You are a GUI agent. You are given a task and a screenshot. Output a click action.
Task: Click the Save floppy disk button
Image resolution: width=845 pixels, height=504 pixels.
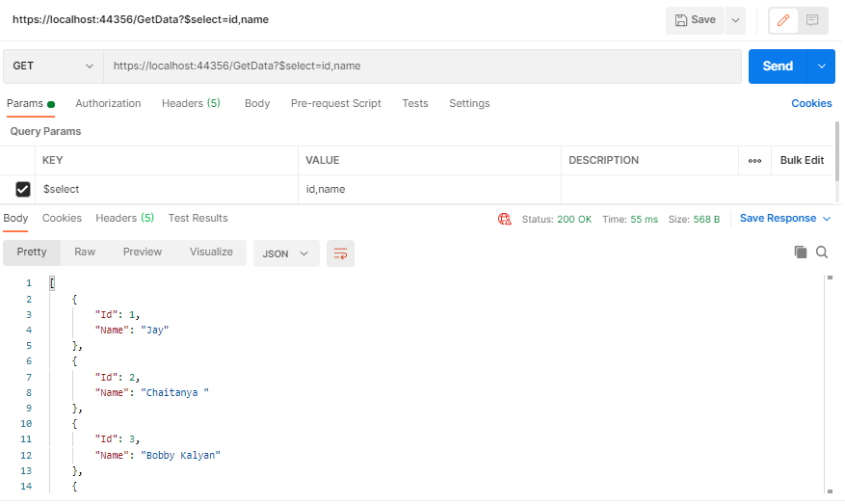tap(695, 19)
